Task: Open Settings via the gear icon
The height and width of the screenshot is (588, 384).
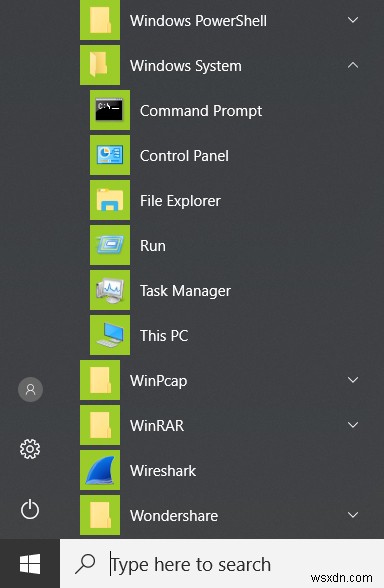Action: (30, 449)
